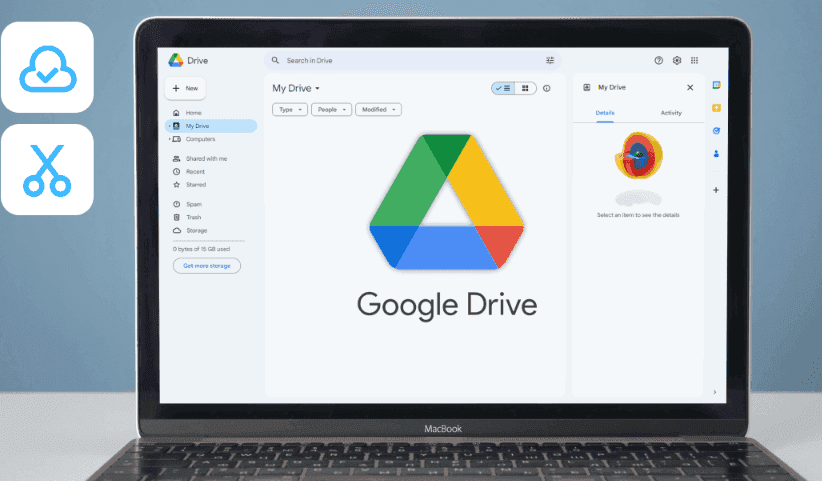Open the Spam folder

193,204
